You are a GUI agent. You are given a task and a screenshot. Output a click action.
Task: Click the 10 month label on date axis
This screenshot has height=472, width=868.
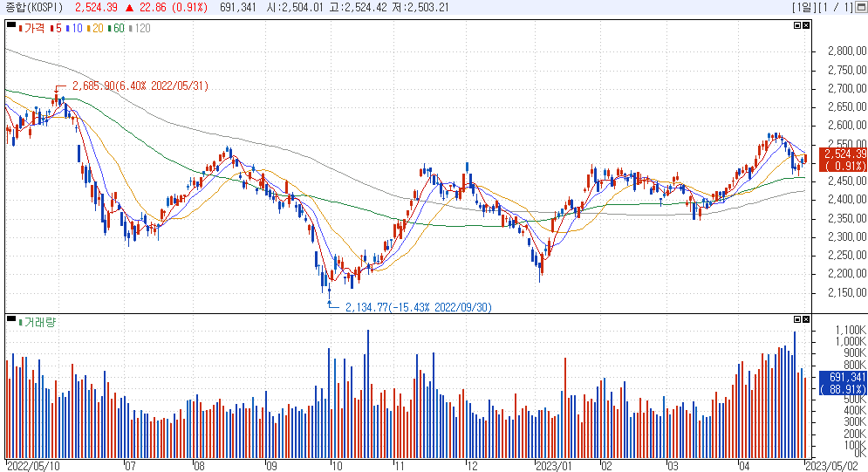pos(337,466)
